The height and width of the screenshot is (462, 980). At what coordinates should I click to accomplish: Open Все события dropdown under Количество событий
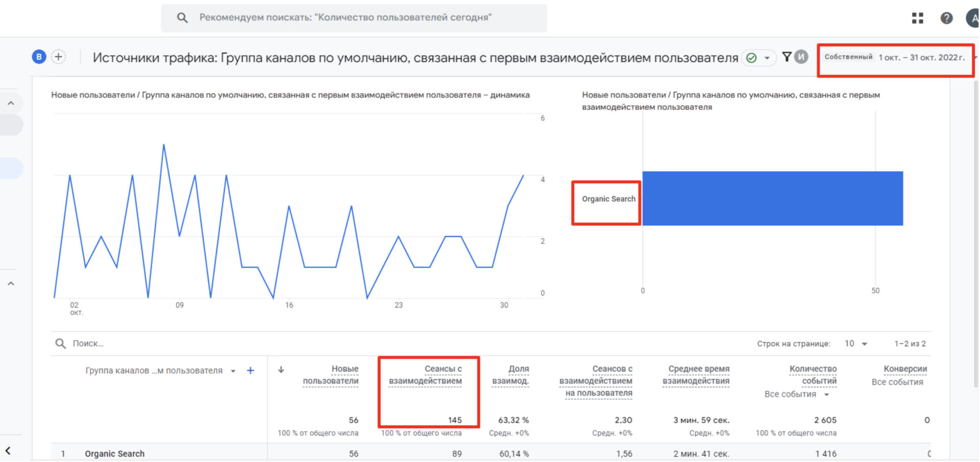click(797, 394)
